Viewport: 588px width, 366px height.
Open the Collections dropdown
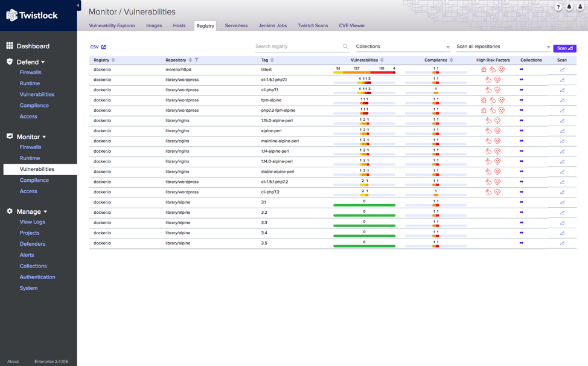403,47
